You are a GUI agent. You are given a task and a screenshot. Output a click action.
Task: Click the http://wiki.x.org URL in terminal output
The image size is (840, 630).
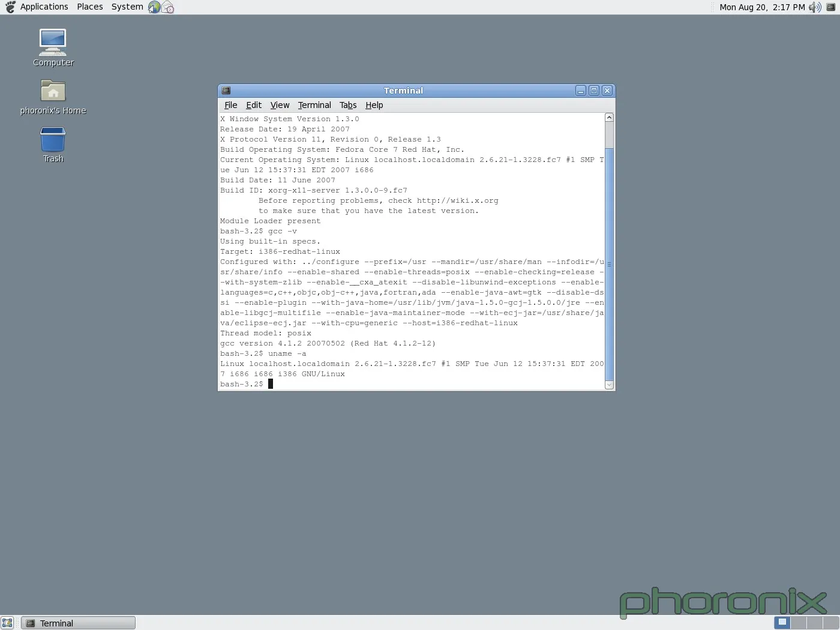458,201
